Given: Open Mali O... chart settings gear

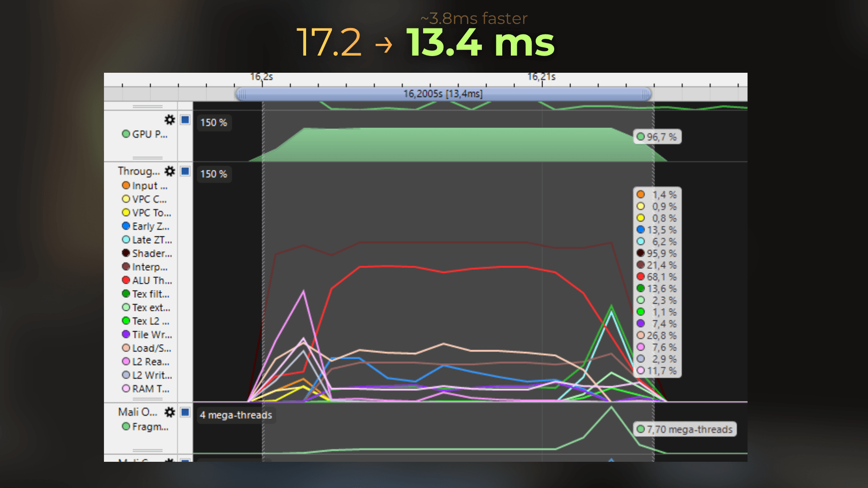Looking at the screenshot, I should [x=170, y=412].
